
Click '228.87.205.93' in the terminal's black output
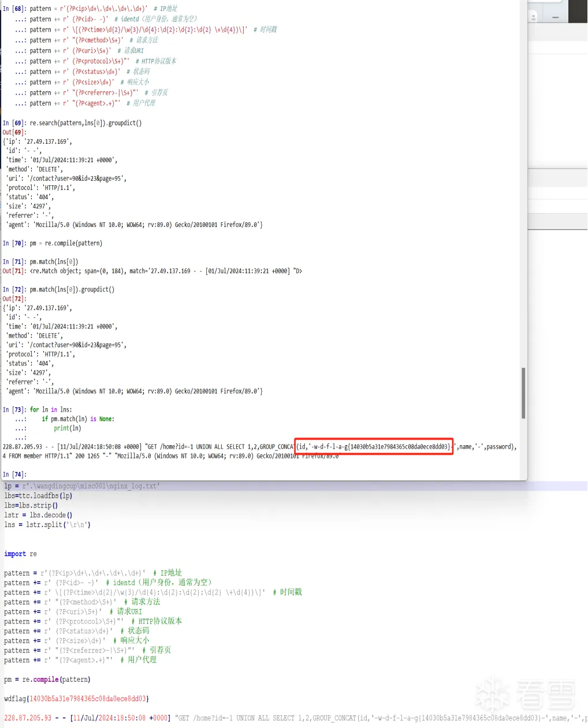pyautogui.click(x=22, y=446)
